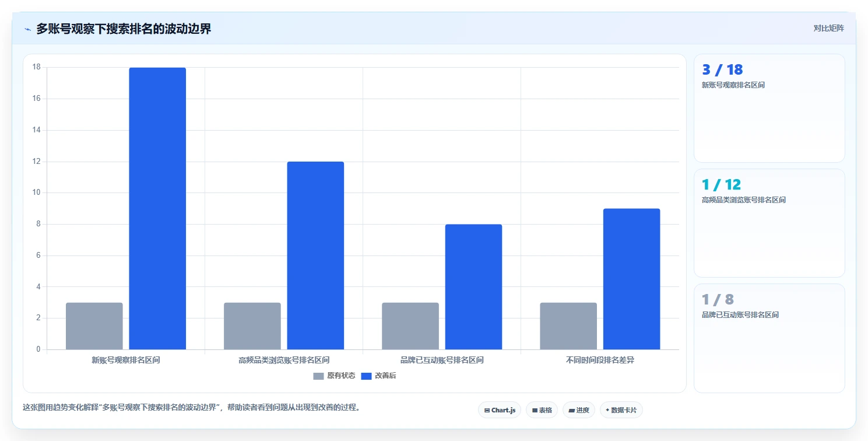Click x-axis label 高频品类浏览账号排名区间

pos(284,360)
